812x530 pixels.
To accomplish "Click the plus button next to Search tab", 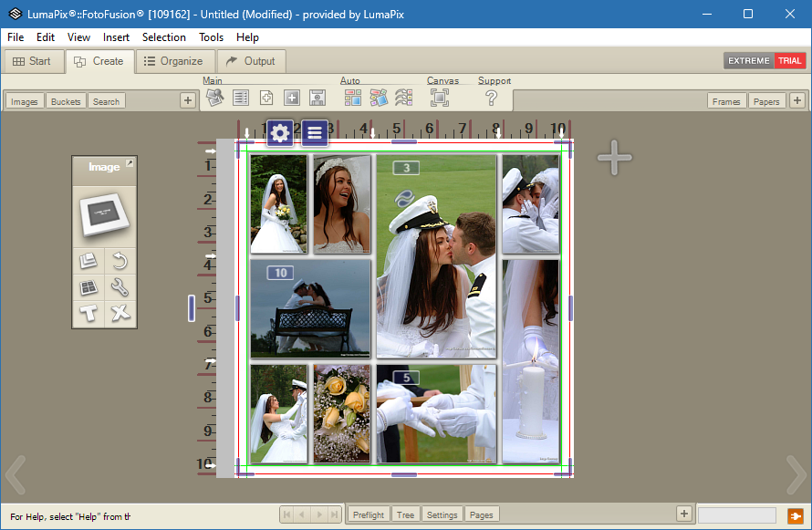I will [x=188, y=100].
